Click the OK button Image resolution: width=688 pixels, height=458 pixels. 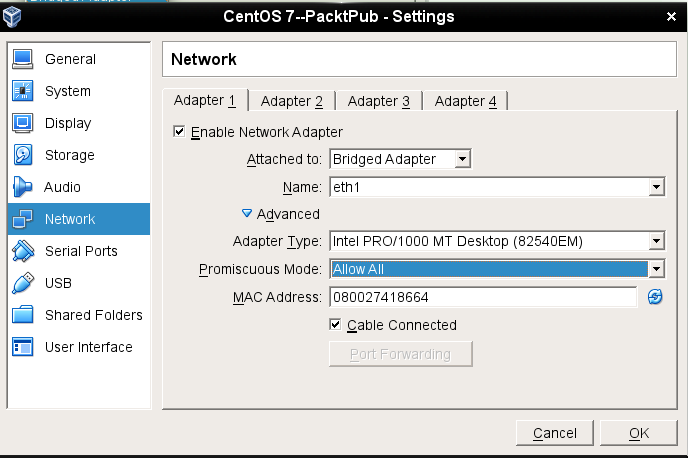(638, 433)
